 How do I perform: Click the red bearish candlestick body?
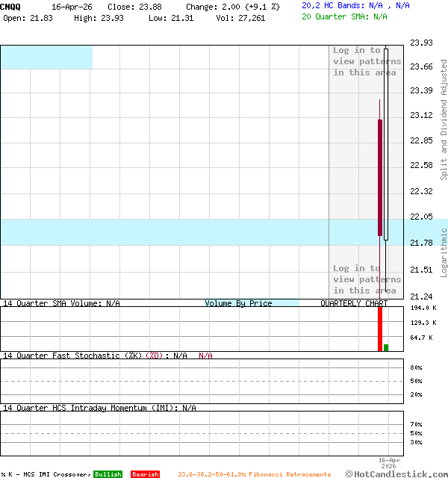[380, 177]
